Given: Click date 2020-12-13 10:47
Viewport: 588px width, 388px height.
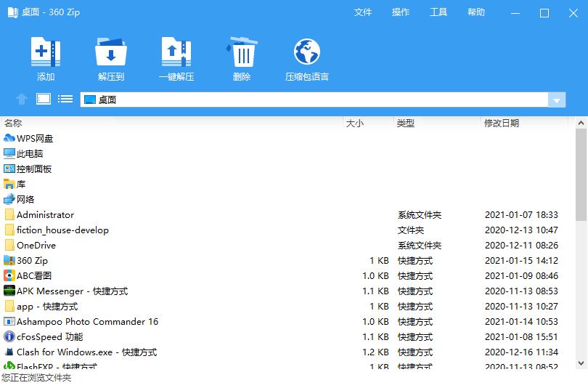Looking at the screenshot, I should click(x=521, y=230).
